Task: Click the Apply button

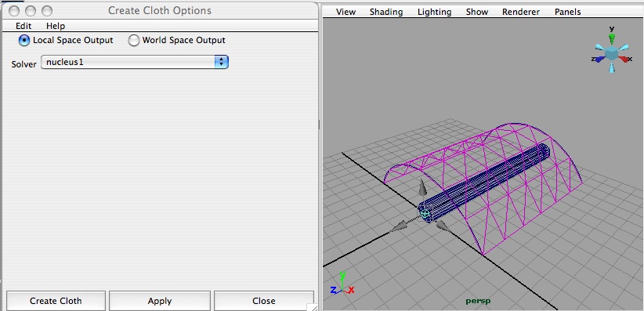Action: coord(159,301)
